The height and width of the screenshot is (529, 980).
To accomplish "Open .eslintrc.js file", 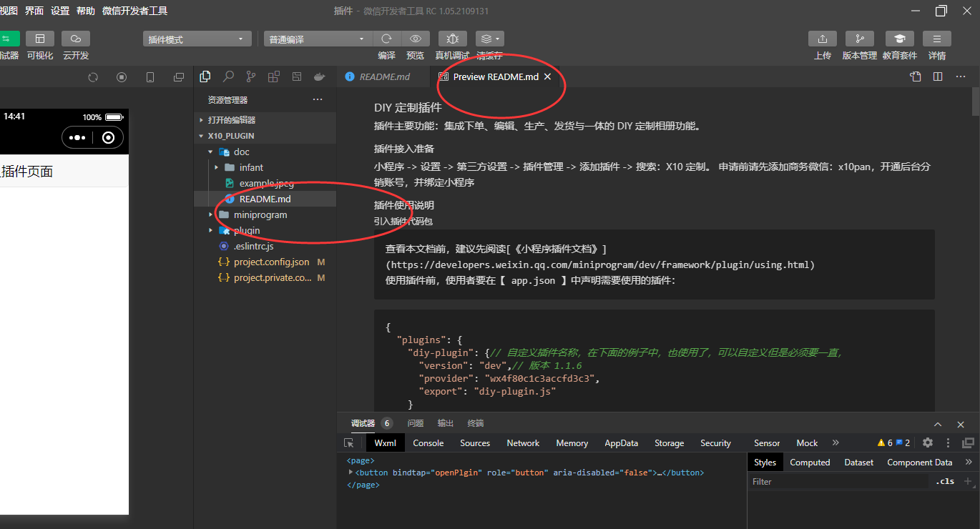I will 265,246.
